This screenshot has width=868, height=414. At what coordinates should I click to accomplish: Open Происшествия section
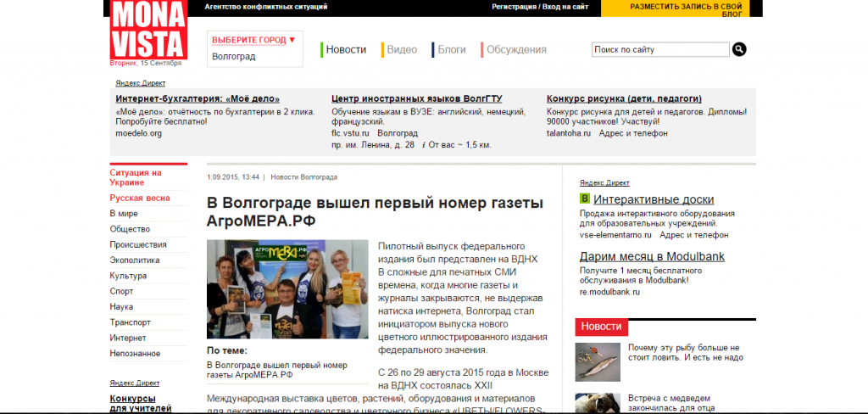[x=138, y=244]
